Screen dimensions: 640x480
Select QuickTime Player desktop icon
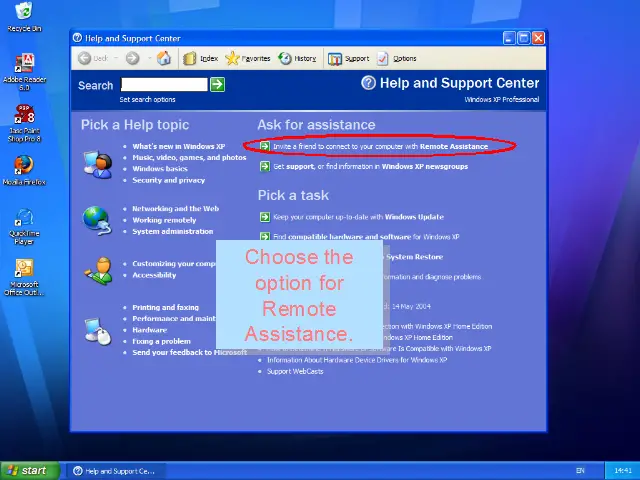[24, 227]
